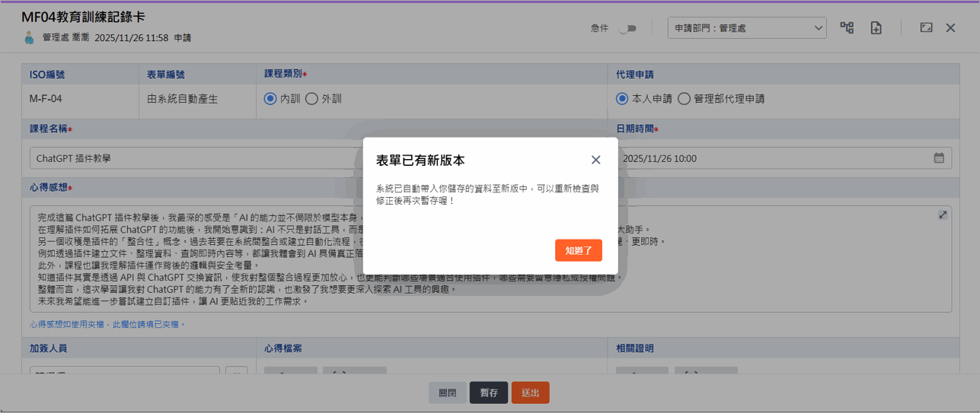Click the fullscreen expand icon in header
Viewport: 980px width, 413px height.
[x=926, y=27]
